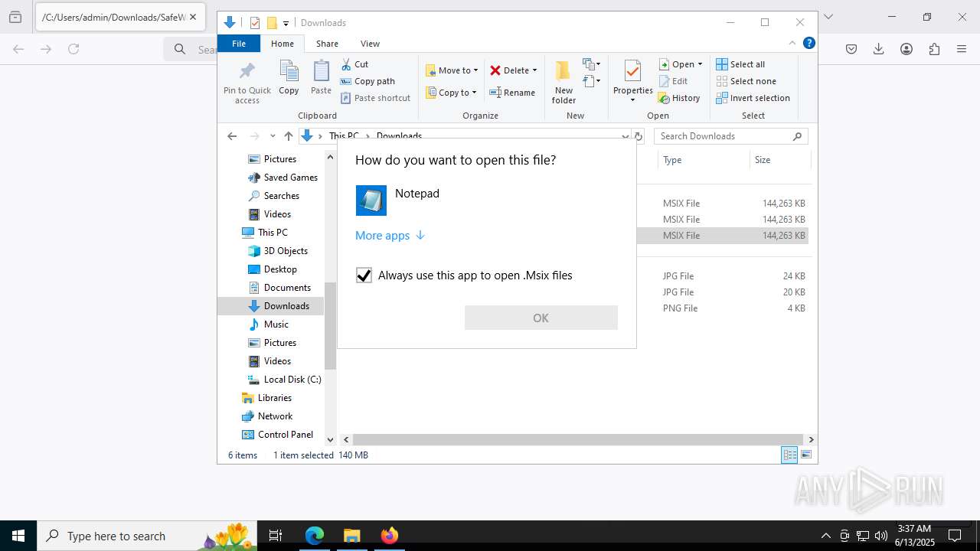980x551 pixels.
Task: Click the PNG File type cell
Action: tap(680, 308)
